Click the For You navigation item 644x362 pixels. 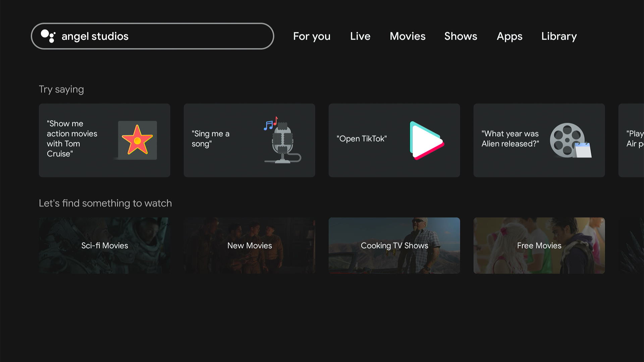[x=312, y=36]
